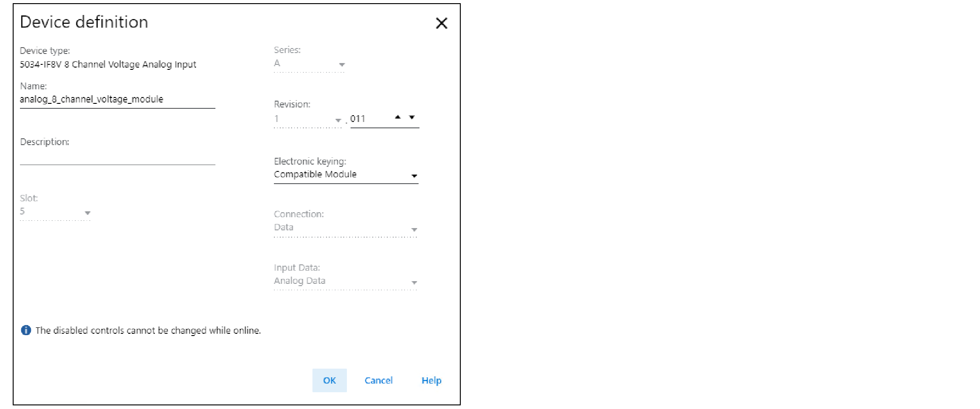
Task: Open the Electronic keying dropdown arrow
Action: coord(414,176)
